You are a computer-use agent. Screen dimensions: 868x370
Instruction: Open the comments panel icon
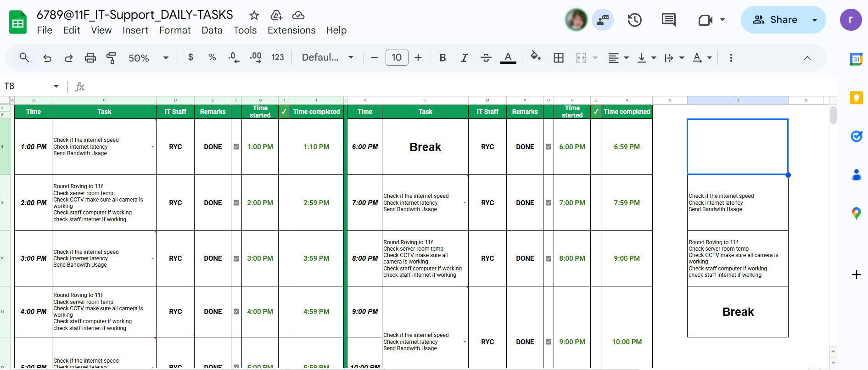668,20
